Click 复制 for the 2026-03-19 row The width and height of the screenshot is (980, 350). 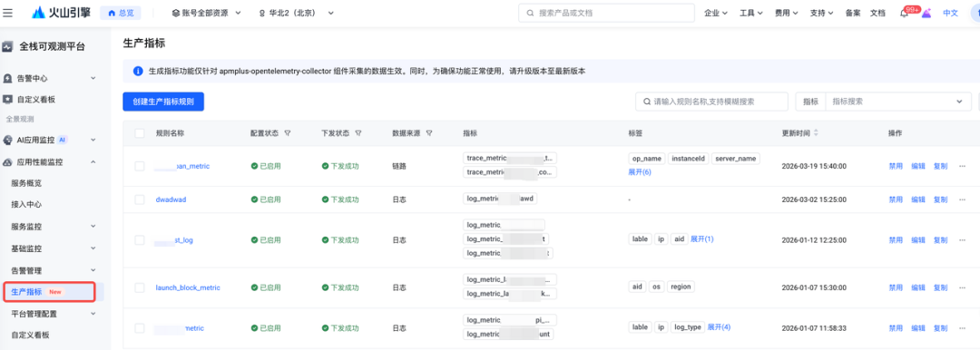click(x=940, y=166)
